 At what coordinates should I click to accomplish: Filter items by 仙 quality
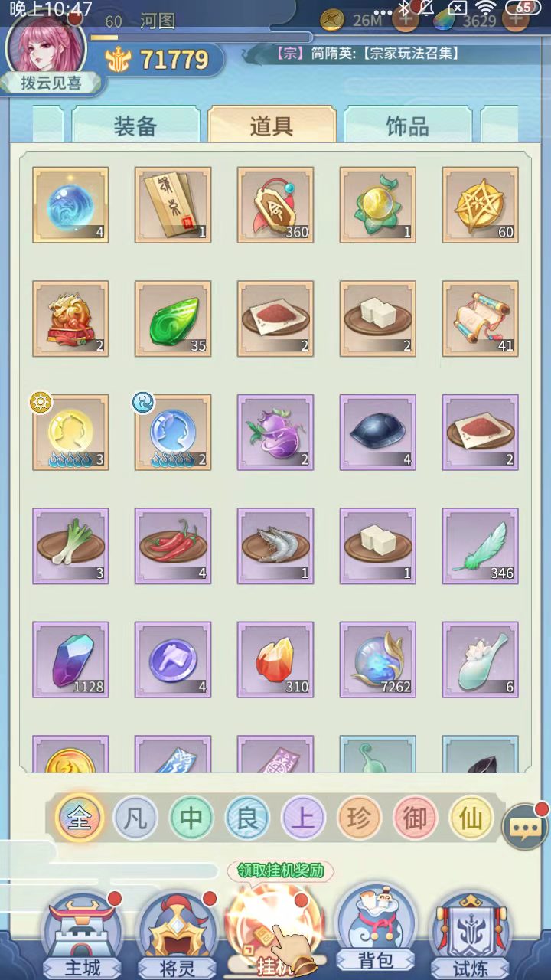471,819
